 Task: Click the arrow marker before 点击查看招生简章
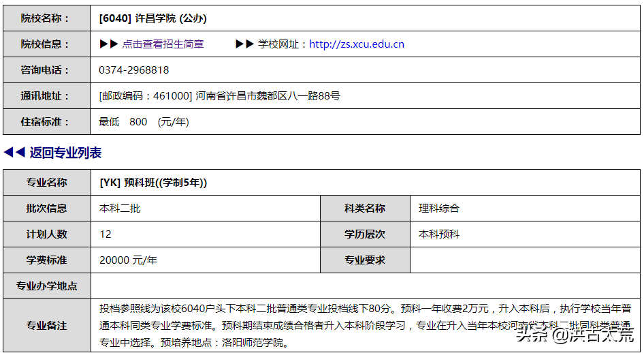pyautogui.click(x=109, y=44)
